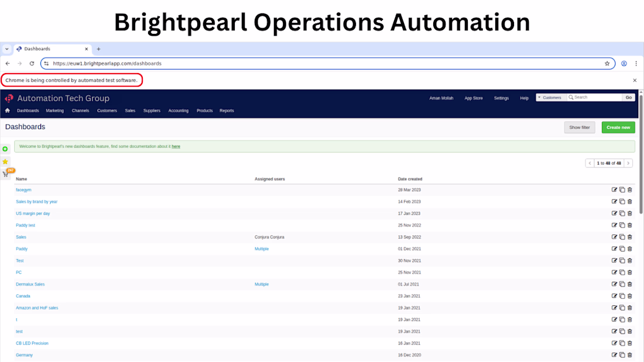Reload the page in Chrome
Viewport: 644px width, 362px height.
point(32,64)
